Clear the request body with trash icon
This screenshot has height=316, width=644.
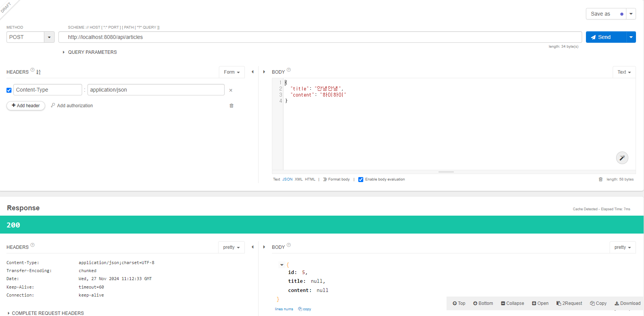click(x=600, y=179)
